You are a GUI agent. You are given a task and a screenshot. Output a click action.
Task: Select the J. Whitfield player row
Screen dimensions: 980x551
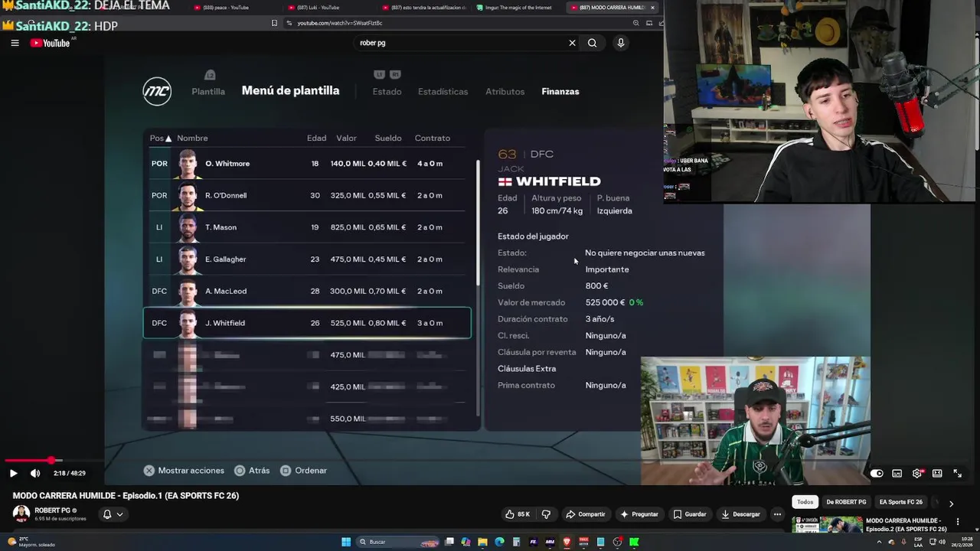tap(307, 323)
